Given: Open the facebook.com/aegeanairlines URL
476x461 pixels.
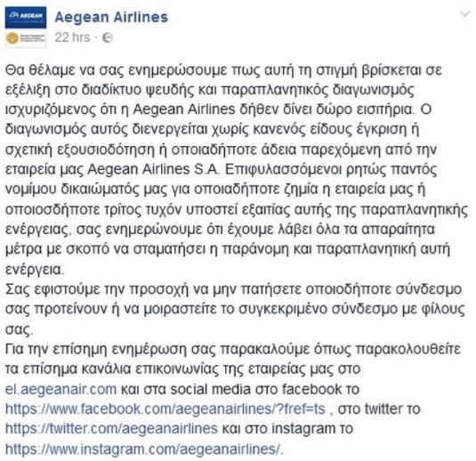Looking at the screenshot, I should 165,408.
